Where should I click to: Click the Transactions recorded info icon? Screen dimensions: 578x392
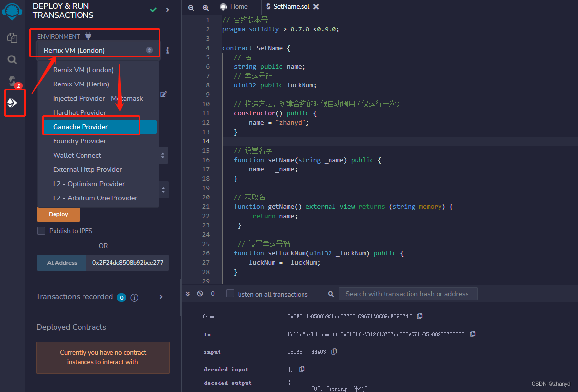pos(134,297)
